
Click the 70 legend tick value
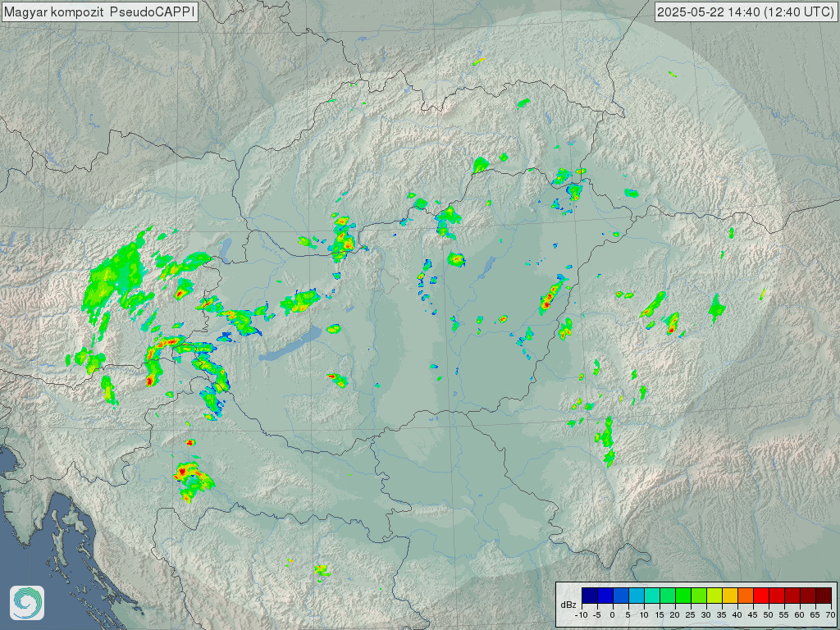click(x=830, y=615)
